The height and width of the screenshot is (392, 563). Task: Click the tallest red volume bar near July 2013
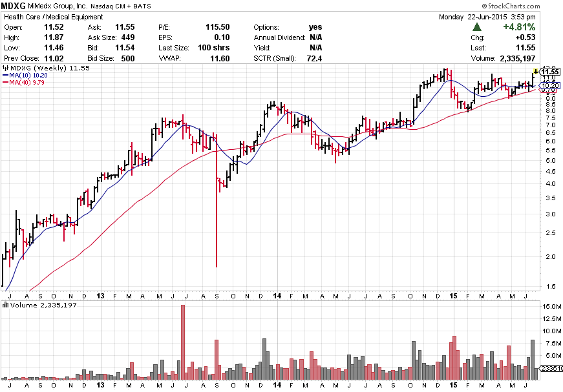[x=183, y=342]
